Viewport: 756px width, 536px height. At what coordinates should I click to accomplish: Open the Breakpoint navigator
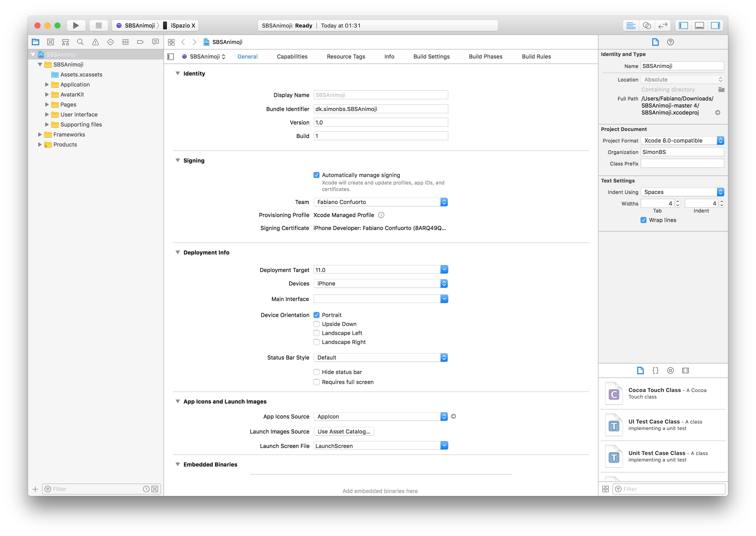pyautogui.click(x=140, y=42)
